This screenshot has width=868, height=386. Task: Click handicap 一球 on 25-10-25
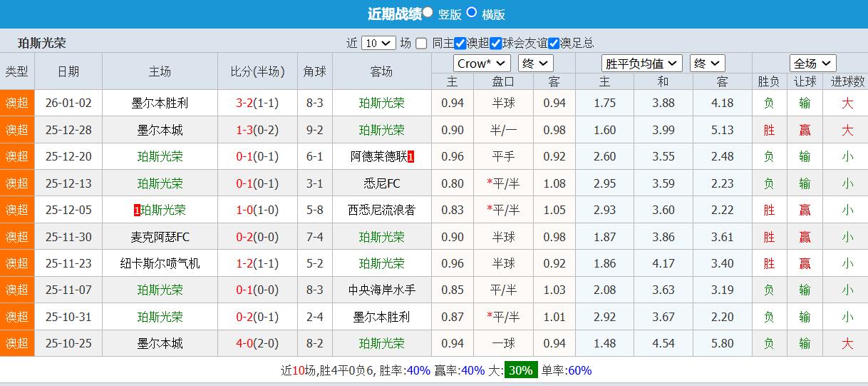503,343
